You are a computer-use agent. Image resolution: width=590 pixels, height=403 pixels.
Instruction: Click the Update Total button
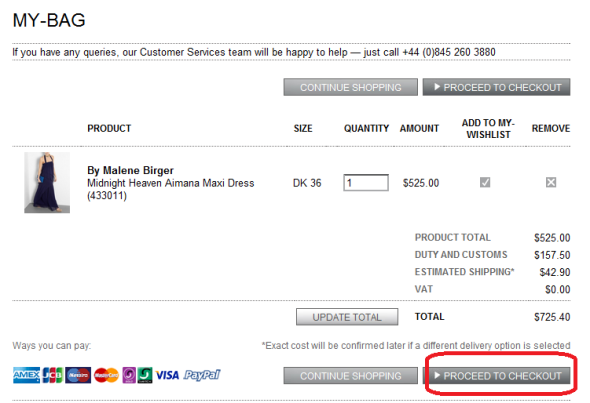pos(347,317)
